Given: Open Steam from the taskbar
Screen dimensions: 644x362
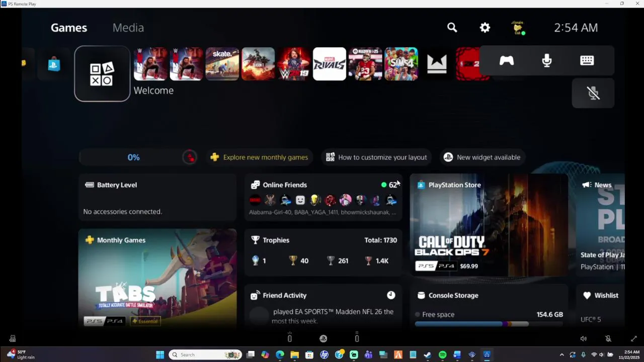Looking at the screenshot, I should click(x=428, y=355).
